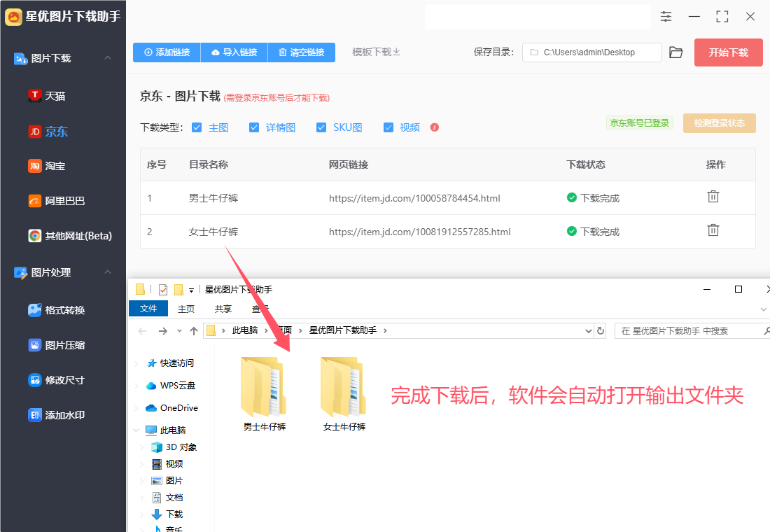The height and width of the screenshot is (532, 770).
Task: Open the Alibaba (阿里巴巴) download section
Action: click(x=57, y=201)
